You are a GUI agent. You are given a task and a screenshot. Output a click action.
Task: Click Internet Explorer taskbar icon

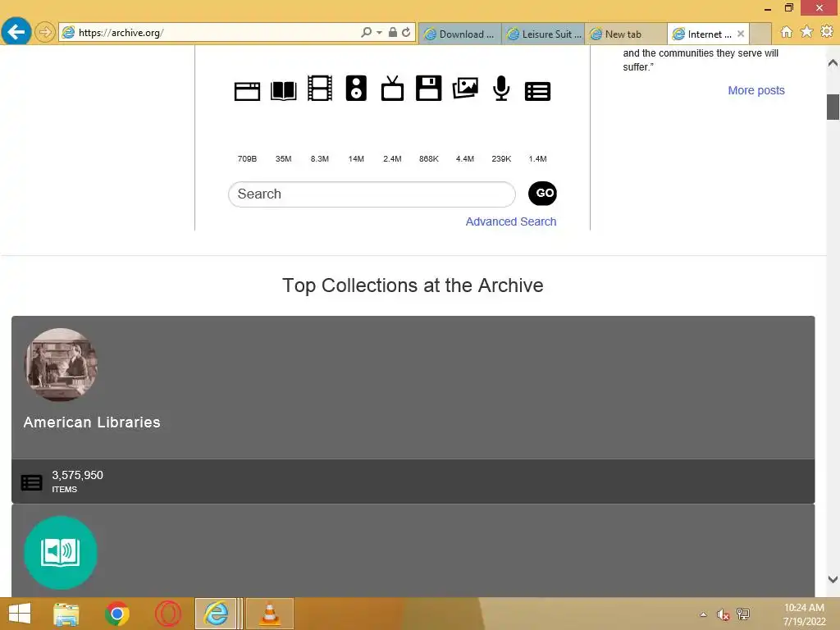point(216,614)
